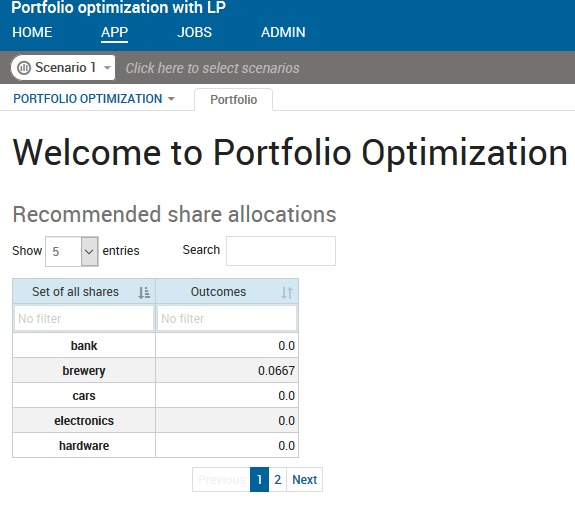Open the Scenario 1 dropdown arrow
Screen dimensions: 575x506
point(107,68)
